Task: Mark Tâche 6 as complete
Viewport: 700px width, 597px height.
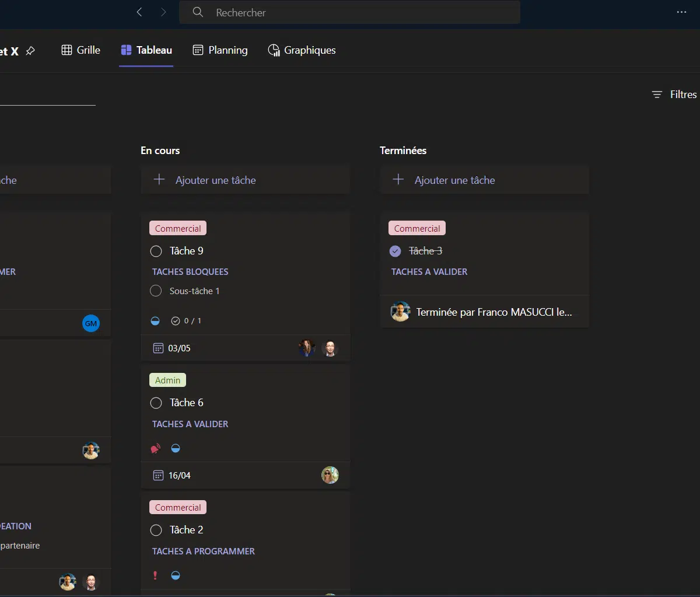Action: (156, 403)
